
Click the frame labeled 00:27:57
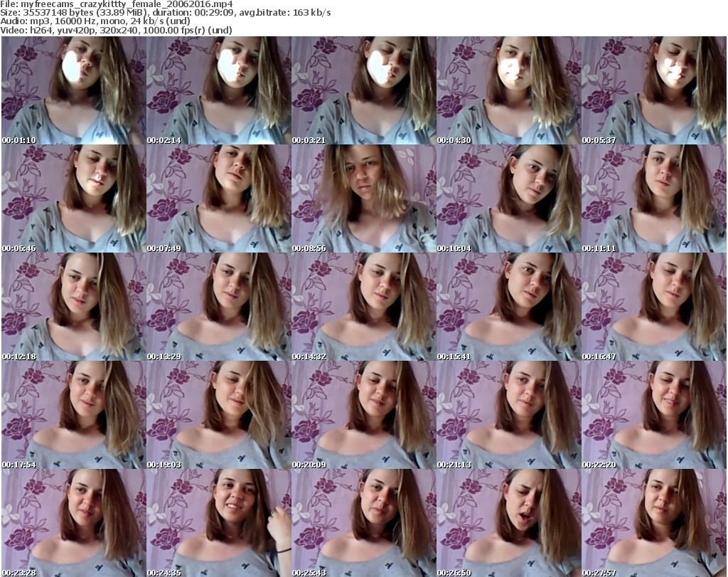(654, 523)
